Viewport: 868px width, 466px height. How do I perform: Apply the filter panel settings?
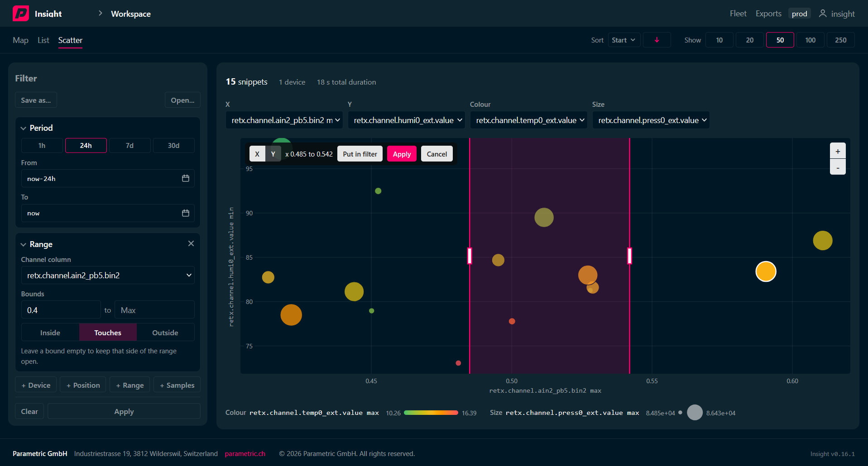124,411
